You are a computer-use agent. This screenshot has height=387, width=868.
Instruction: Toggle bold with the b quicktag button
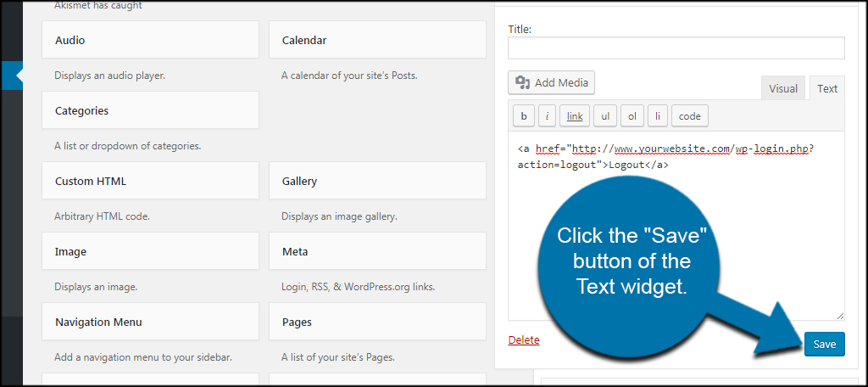click(x=524, y=116)
